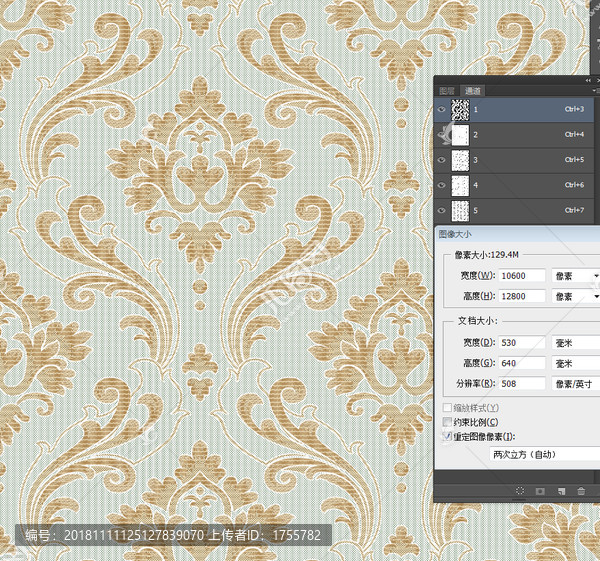The width and height of the screenshot is (600, 561).
Task: Toggle visibility eye of channel 2
Action: point(441,135)
